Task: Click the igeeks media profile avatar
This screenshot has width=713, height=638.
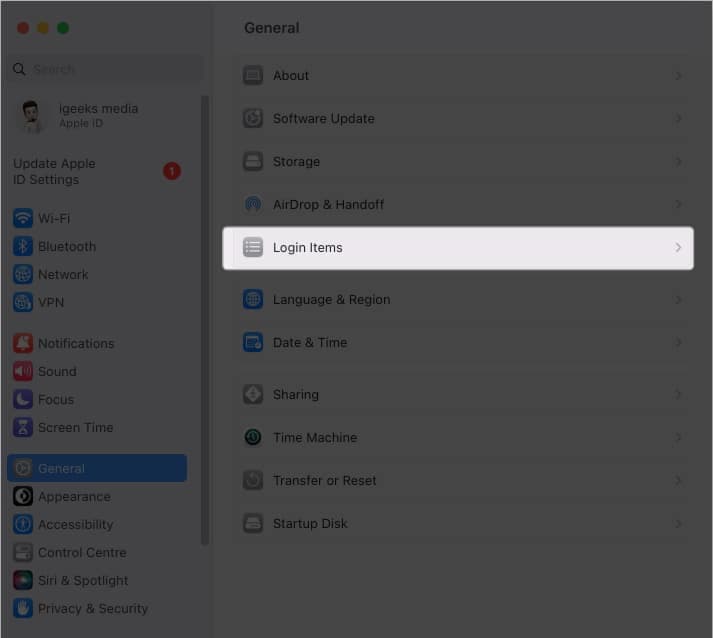Action: coord(31,116)
